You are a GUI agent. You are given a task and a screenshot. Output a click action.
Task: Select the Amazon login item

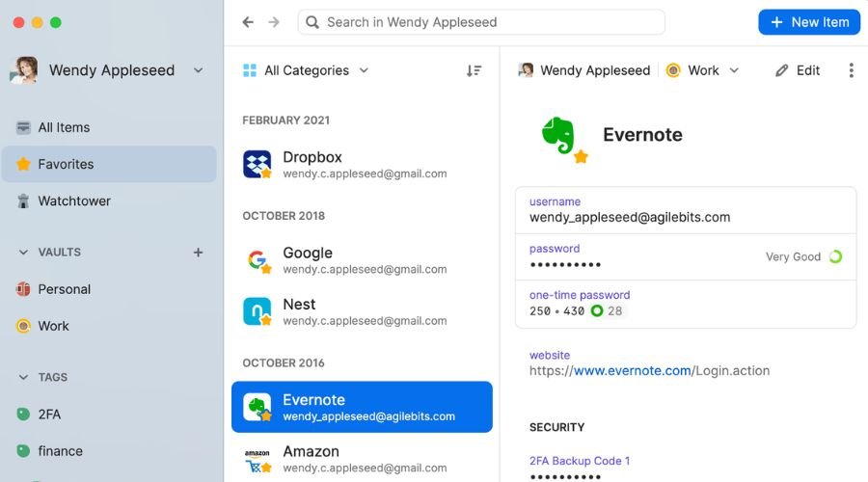coord(362,459)
